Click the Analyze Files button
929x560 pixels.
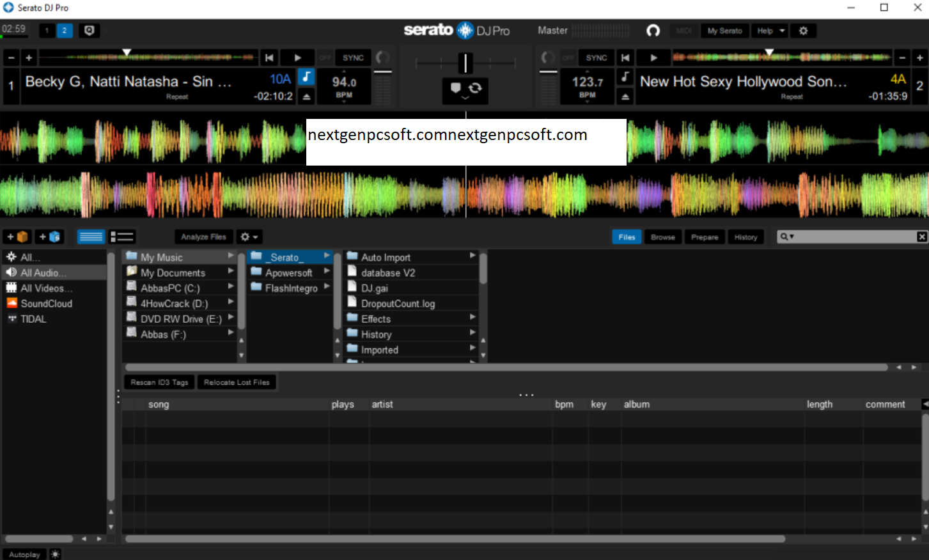(203, 237)
